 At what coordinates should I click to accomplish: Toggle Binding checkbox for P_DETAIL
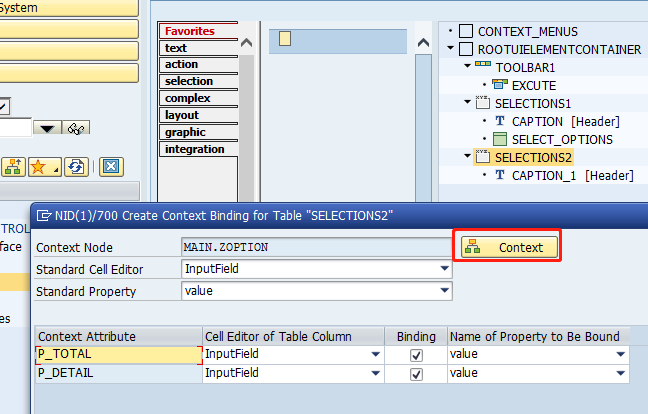(x=416, y=374)
